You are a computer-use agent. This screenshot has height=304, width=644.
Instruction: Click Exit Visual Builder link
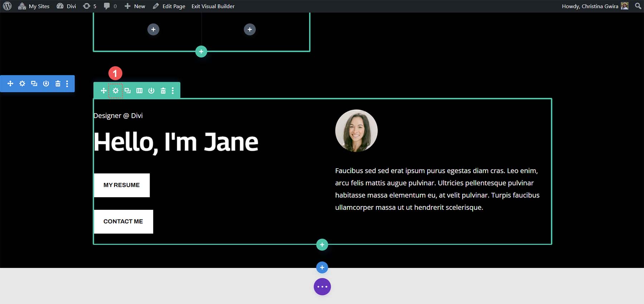pyautogui.click(x=213, y=6)
